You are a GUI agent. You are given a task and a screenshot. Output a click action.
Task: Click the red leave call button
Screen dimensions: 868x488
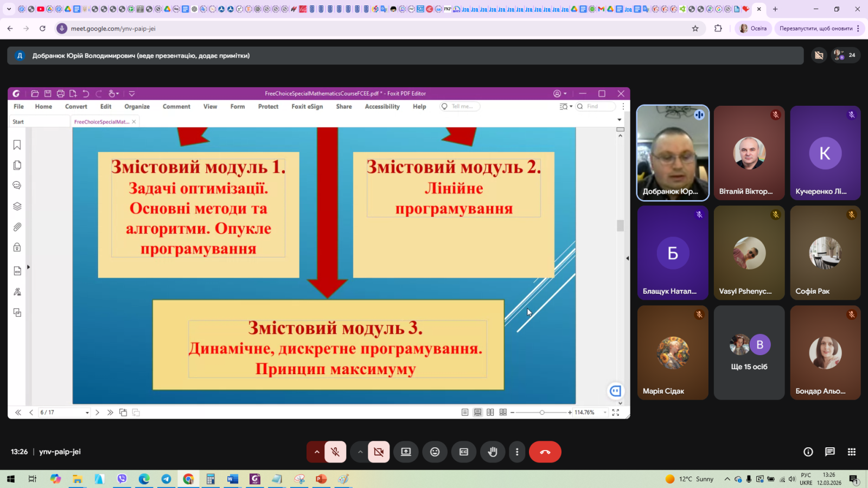[545, 452]
